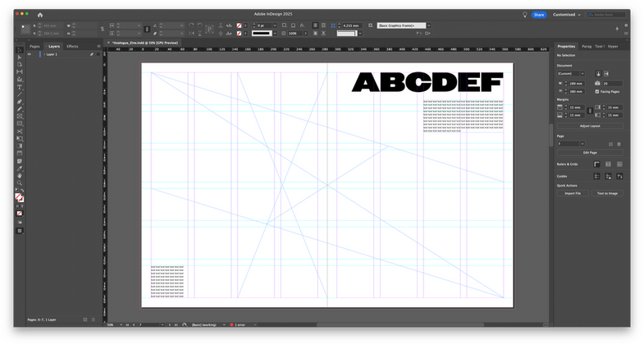Click the Pen tool
The image size is (644, 345).
coord(20,102)
